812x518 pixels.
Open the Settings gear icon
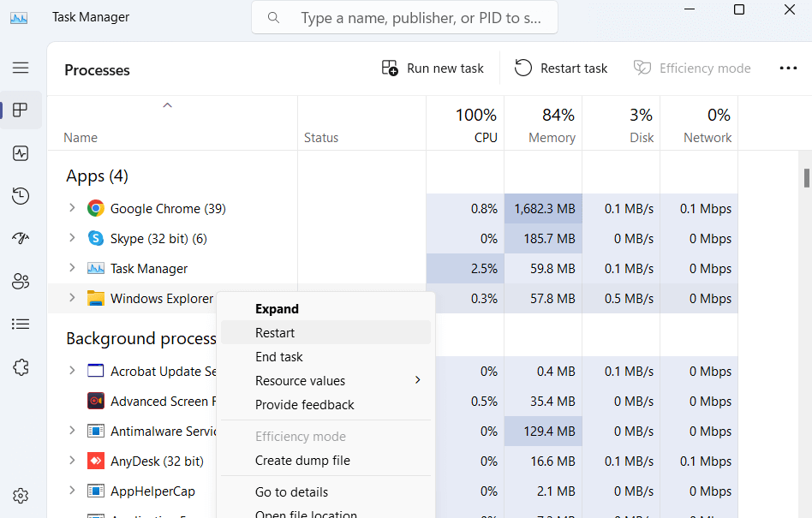coord(21,496)
